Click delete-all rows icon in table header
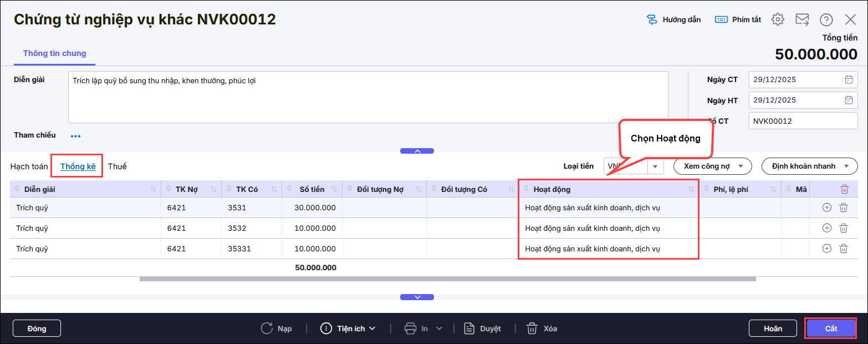 click(x=844, y=189)
